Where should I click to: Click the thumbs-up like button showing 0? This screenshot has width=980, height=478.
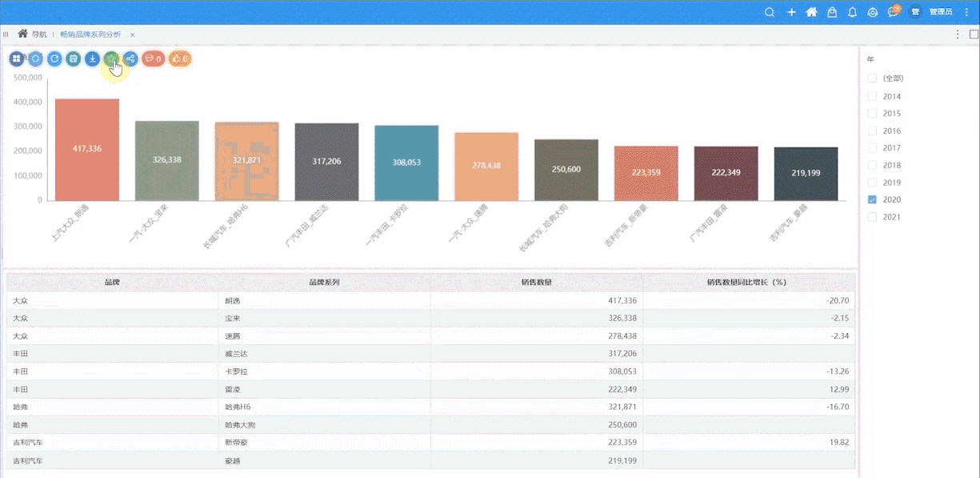[180, 58]
